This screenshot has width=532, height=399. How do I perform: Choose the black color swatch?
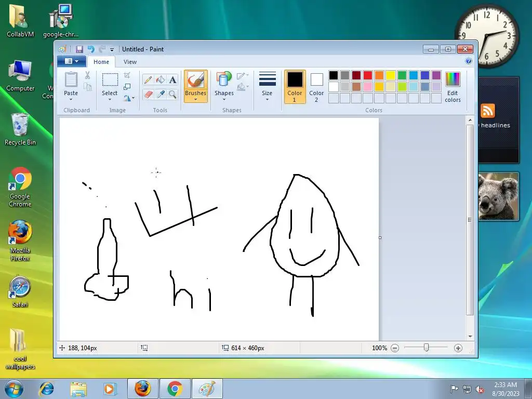click(333, 75)
